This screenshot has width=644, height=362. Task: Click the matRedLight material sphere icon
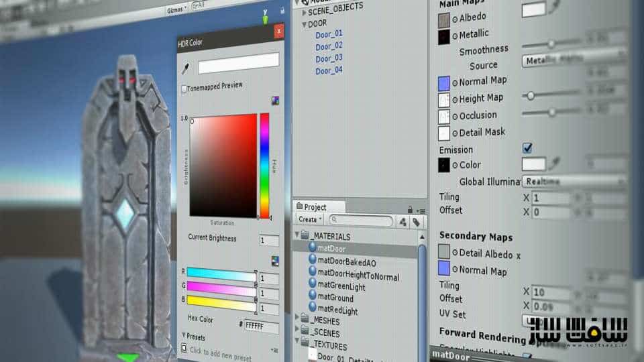[313, 306]
